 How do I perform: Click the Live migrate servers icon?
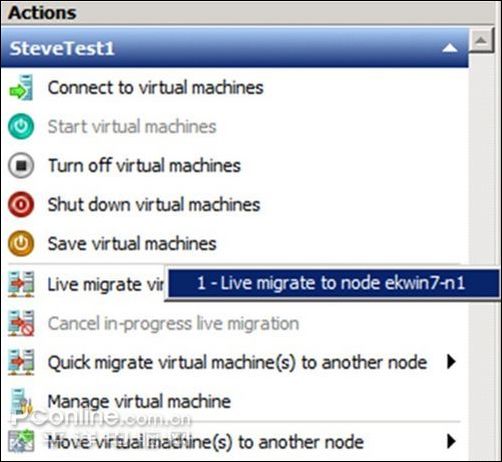point(21,284)
